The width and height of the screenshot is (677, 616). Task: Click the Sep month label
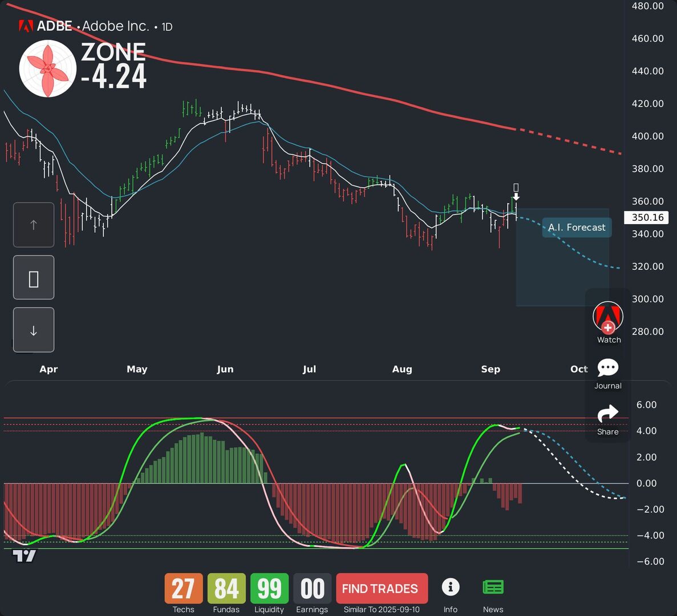pos(490,369)
